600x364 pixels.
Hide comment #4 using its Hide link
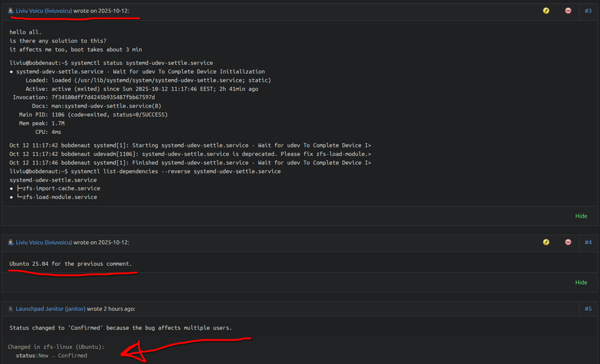(x=581, y=282)
